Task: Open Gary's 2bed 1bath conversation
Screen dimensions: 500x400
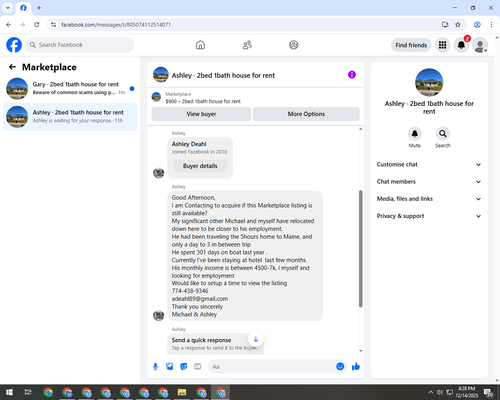Action: [70, 89]
